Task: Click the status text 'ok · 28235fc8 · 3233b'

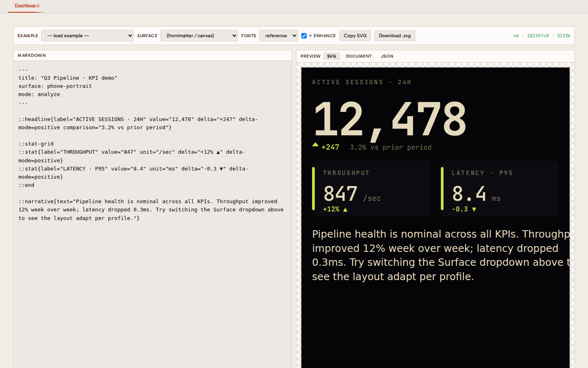Action: pyautogui.click(x=542, y=36)
